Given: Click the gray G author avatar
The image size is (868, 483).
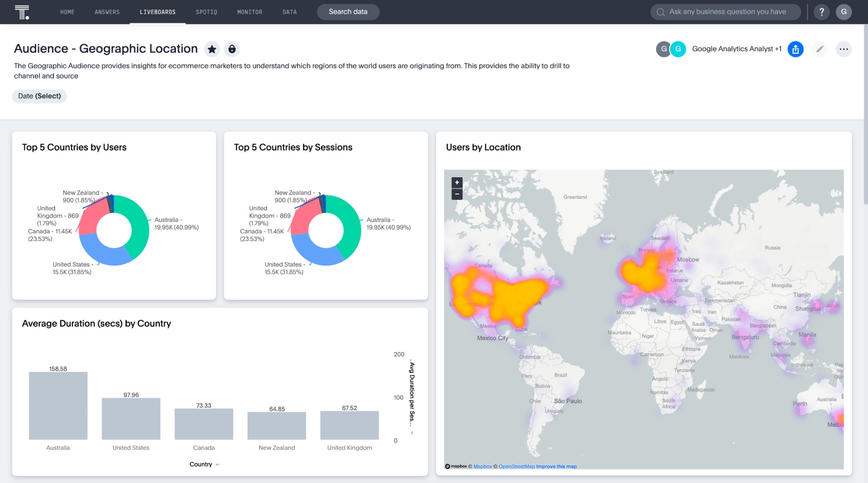Looking at the screenshot, I should [x=663, y=49].
